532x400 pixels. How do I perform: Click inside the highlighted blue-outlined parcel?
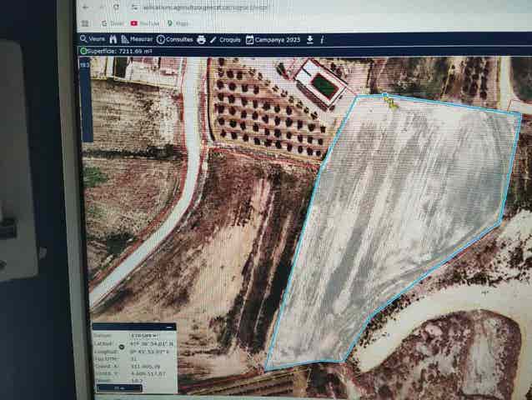click(392, 225)
